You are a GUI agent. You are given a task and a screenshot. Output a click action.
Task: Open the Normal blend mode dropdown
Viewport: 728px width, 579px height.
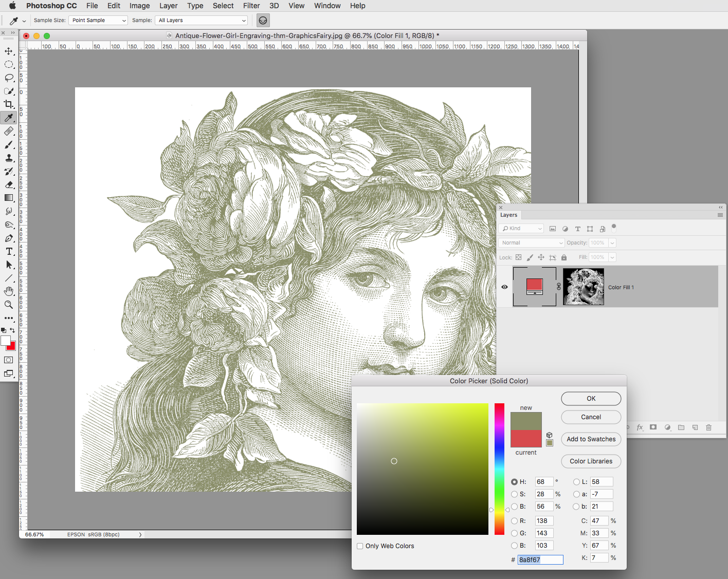[x=532, y=243]
